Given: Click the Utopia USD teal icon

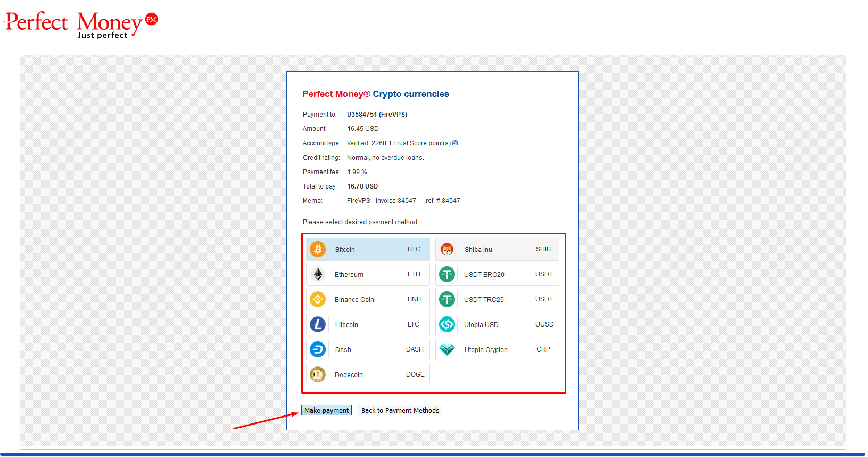Looking at the screenshot, I should click(x=447, y=324).
